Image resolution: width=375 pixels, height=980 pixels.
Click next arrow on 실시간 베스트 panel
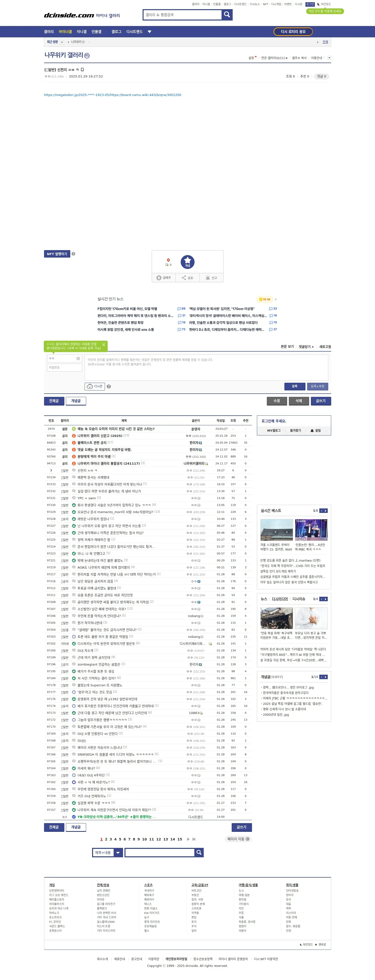(x=325, y=511)
